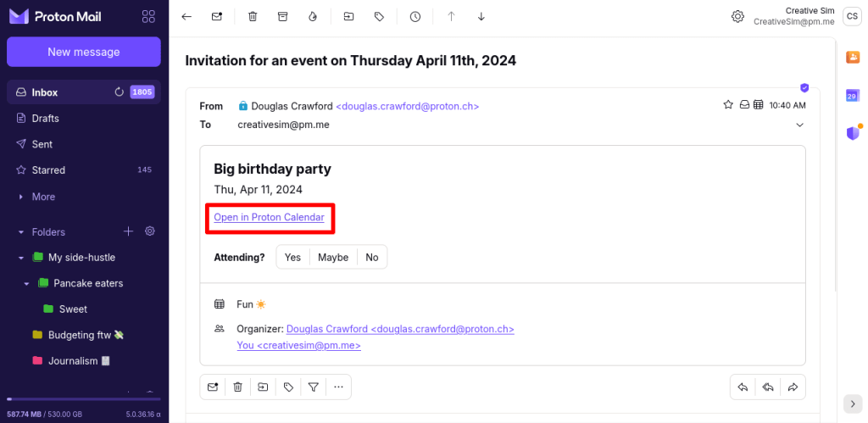Answer Yes to attending the party
This screenshot has height=423, width=868.
click(292, 257)
